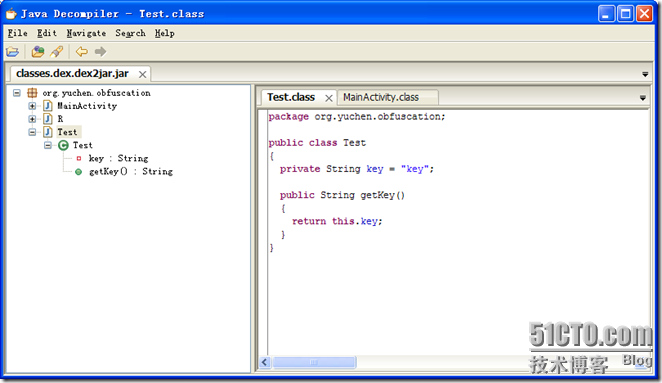Image resolution: width=662 pixels, height=383 pixels.
Task: Select the 'key : String' field entry
Action: pos(118,159)
